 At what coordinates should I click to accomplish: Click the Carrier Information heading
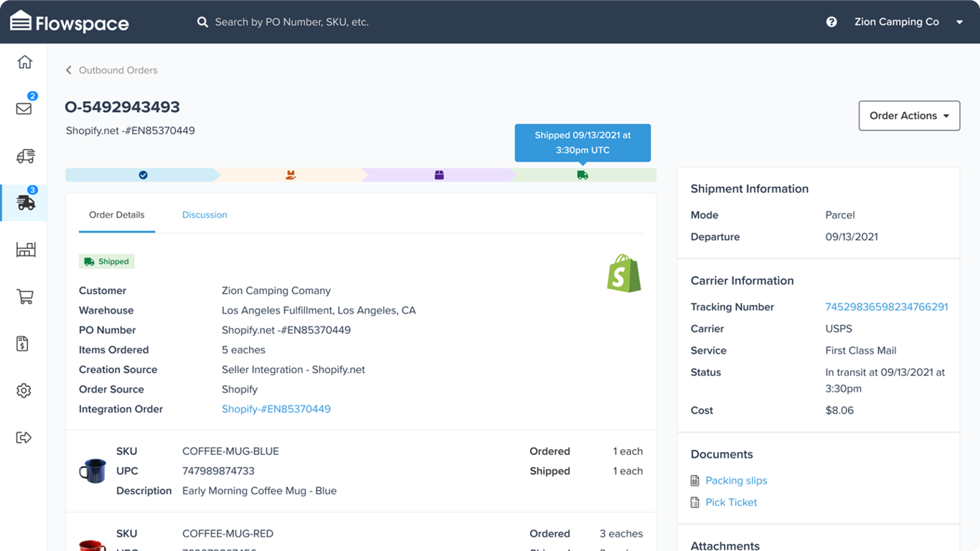tap(743, 281)
